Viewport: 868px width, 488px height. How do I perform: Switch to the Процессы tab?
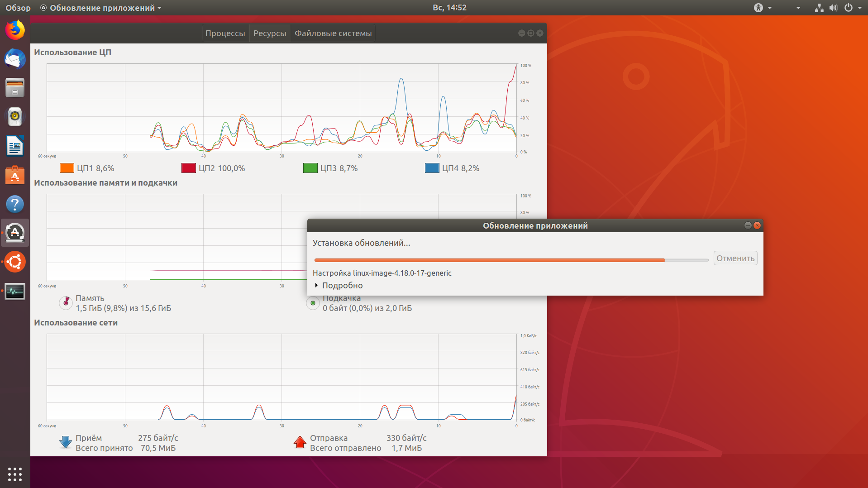pyautogui.click(x=225, y=33)
